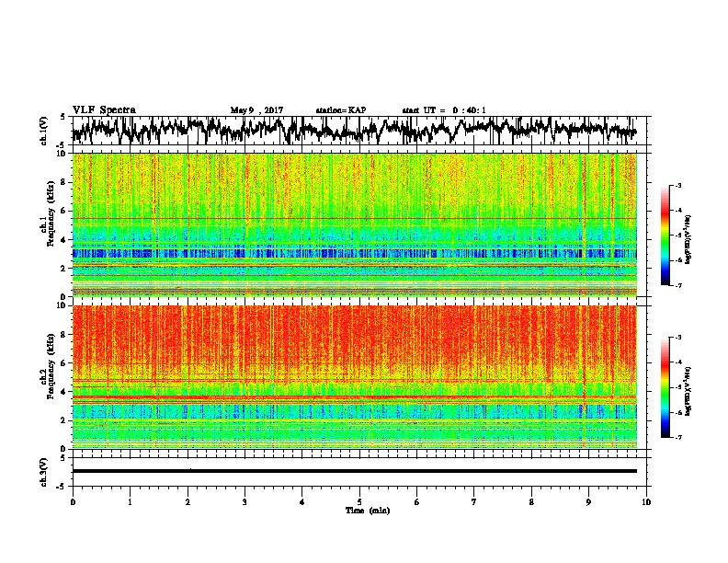Click the '4' kHz tick of ch.1 spectrogram
The image size is (728, 563).
click(64, 240)
